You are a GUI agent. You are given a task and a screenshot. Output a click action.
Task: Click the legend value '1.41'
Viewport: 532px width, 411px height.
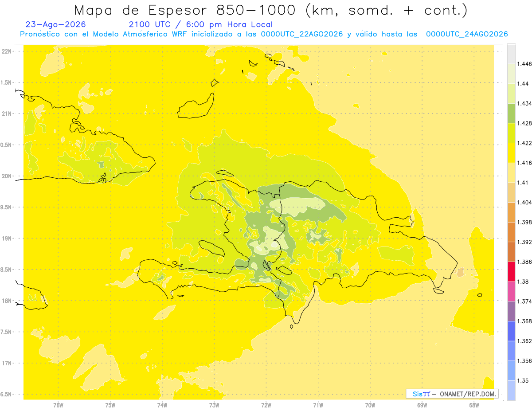(524, 182)
